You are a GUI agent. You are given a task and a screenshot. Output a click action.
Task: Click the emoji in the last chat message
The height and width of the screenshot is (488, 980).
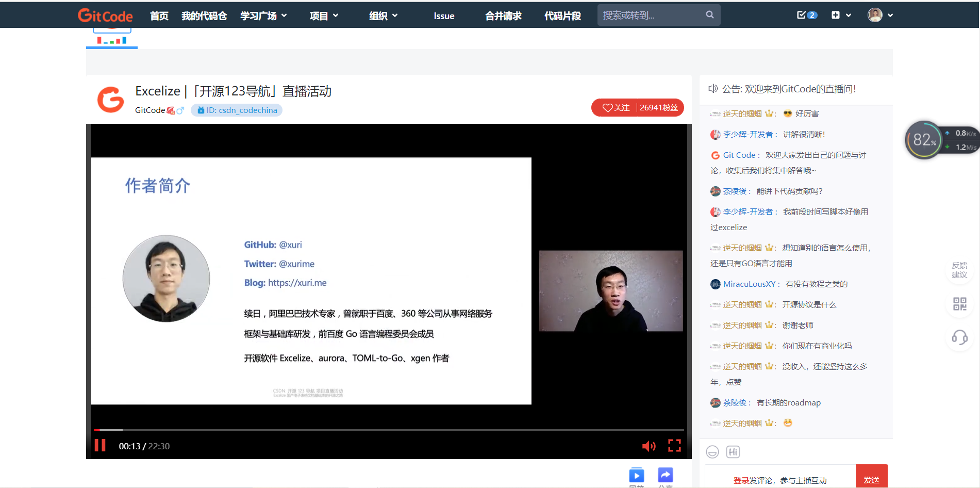pos(788,423)
